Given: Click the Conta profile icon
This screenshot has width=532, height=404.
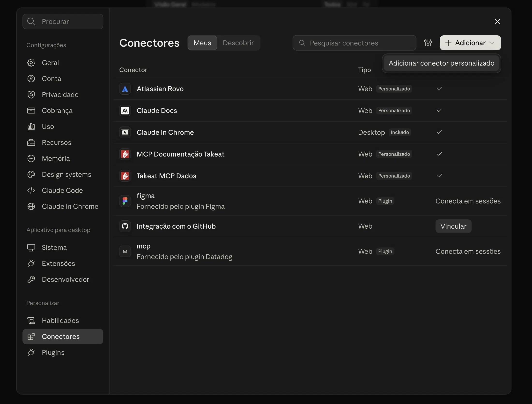Looking at the screenshot, I should tap(31, 79).
